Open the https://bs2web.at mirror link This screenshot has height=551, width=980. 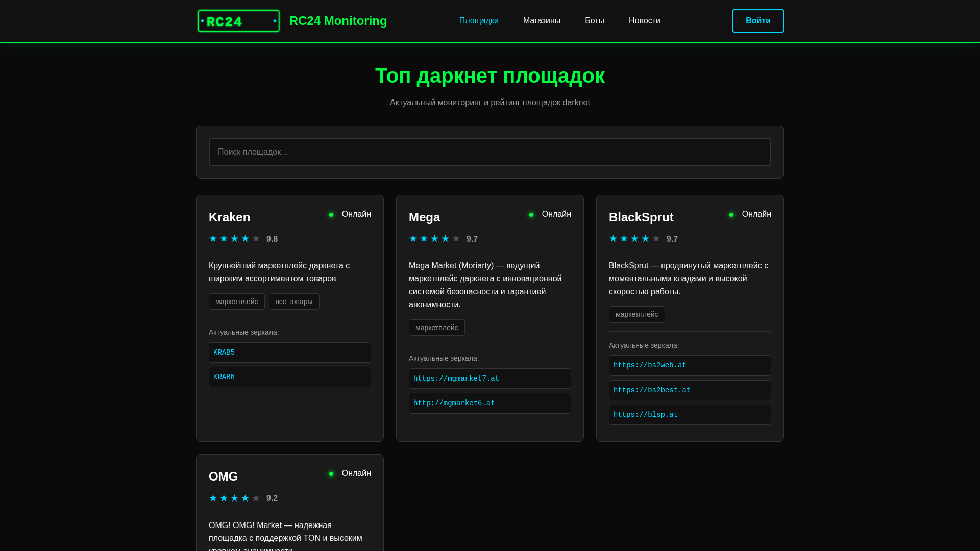tap(690, 365)
